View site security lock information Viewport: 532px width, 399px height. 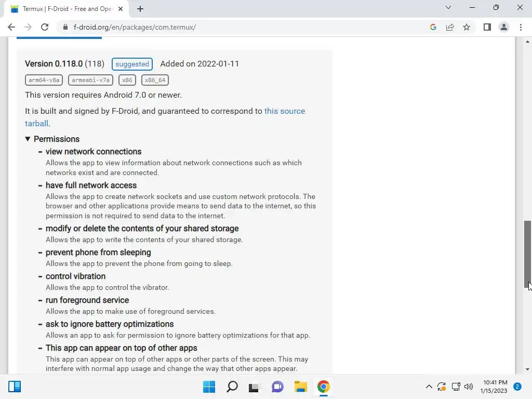(65, 27)
